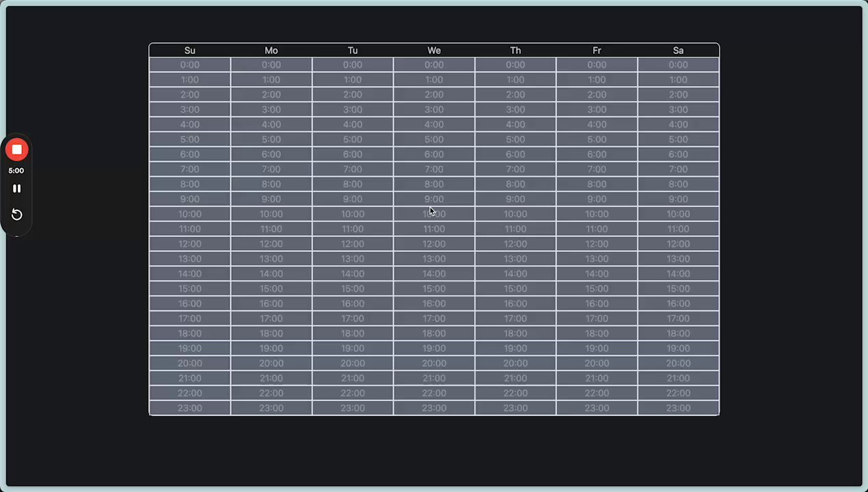Viewport: 868px width, 492px height.
Task: Select the Mo column header
Action: coord(271,51)
